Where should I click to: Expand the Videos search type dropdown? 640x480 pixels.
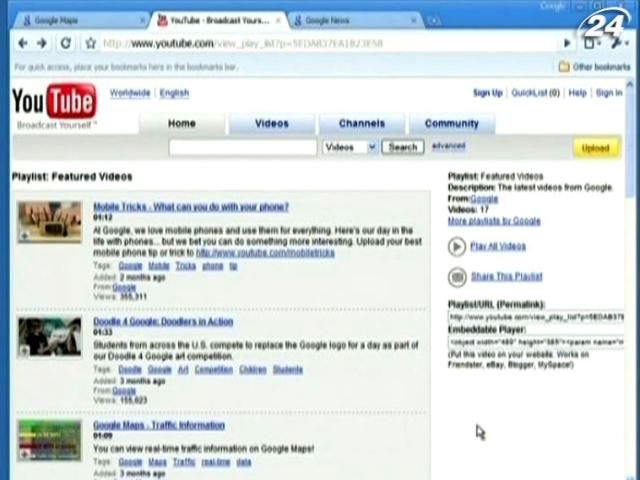click(350, 147)
